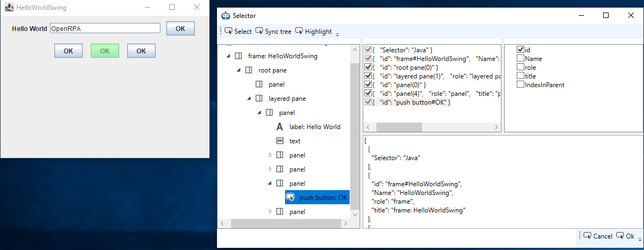The width and height of the screenshot is (644, 250).
Task: Uncheck the "layered pane(1)" selector row checkbox
Action: coord(368,76)
